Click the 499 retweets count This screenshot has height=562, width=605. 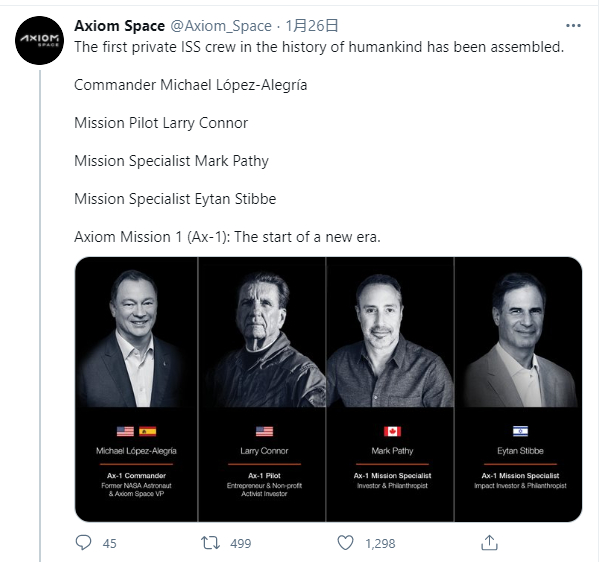pyautogui.click(x=240, y=544)
